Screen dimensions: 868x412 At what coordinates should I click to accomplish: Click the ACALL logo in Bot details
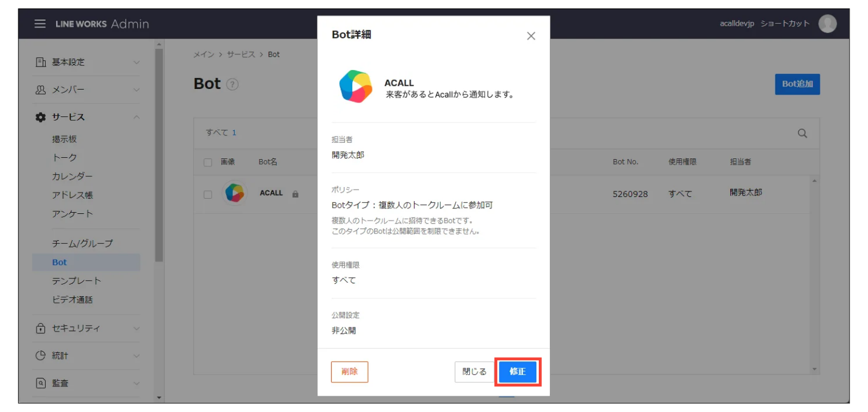(x=355, y=87)
